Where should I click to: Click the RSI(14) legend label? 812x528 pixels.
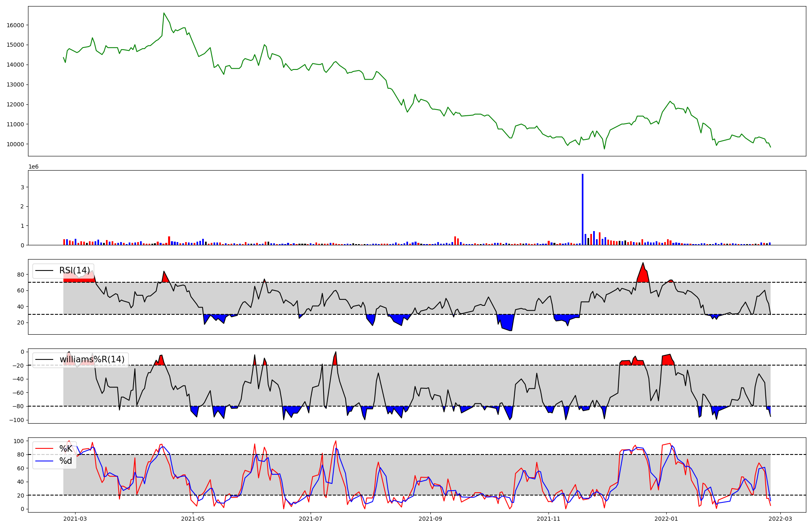(x=74, y=270)
